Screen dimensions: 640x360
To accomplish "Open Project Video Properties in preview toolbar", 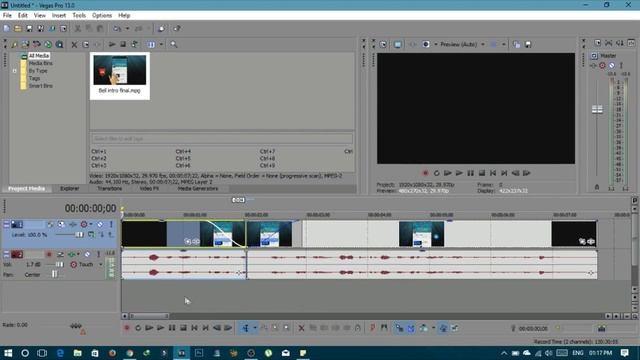I will click(383, 44).
